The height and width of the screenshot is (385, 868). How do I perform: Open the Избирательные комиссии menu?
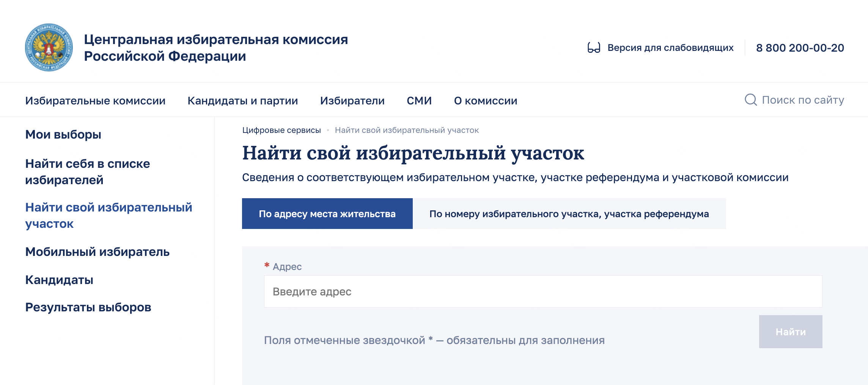click(95, 101)
